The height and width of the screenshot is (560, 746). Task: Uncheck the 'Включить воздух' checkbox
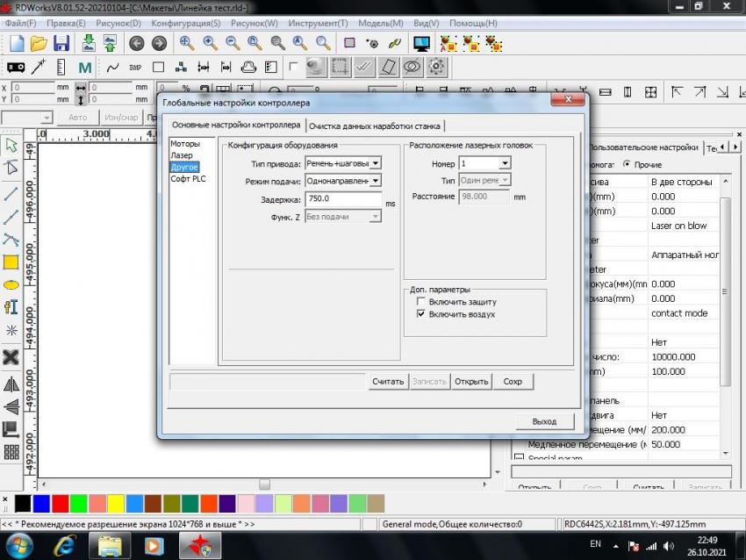[421, 313]
